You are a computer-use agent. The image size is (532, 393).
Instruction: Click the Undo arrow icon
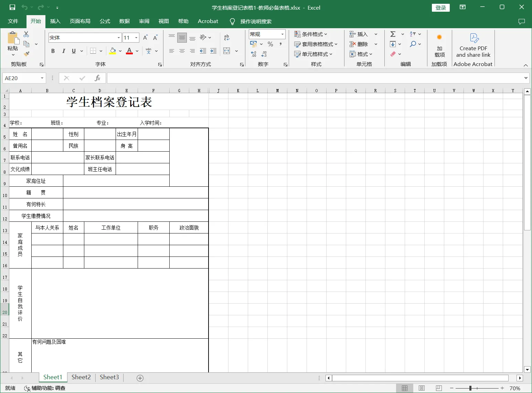(24, 7)
